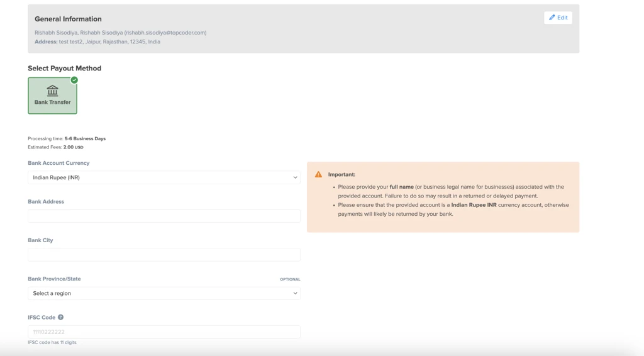
Task: Click the email rishabh.sisodiya@topcoder.com text
Action: click(165, 33)
